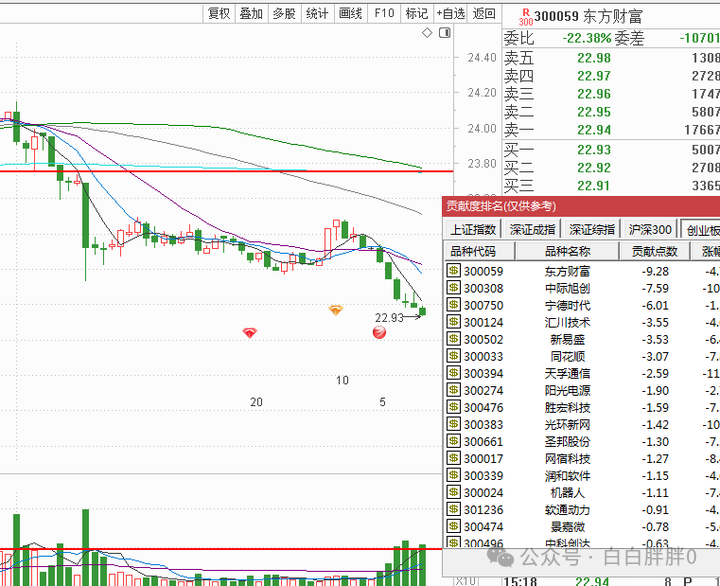Screen dimensions: 720x586
Task: Click the red diamond marker on chart
Action: pyautogui.click(x=249, y=332)
